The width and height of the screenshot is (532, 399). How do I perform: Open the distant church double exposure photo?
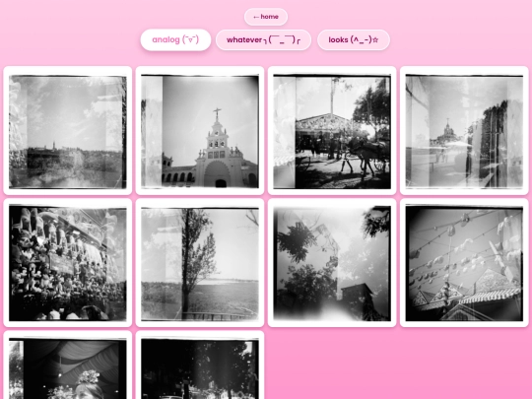464,131
